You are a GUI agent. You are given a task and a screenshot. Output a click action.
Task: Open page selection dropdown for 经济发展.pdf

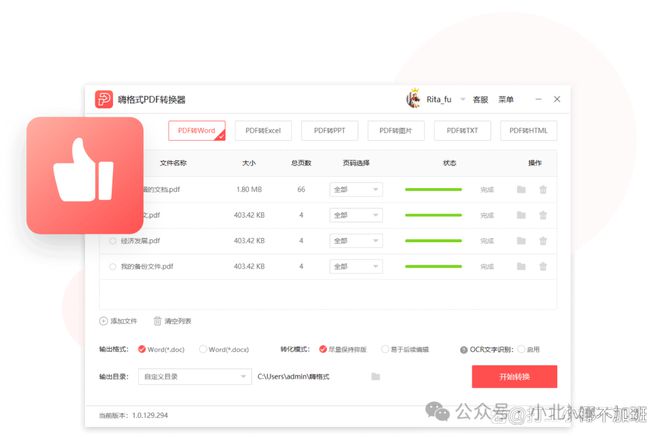(356, 241)
